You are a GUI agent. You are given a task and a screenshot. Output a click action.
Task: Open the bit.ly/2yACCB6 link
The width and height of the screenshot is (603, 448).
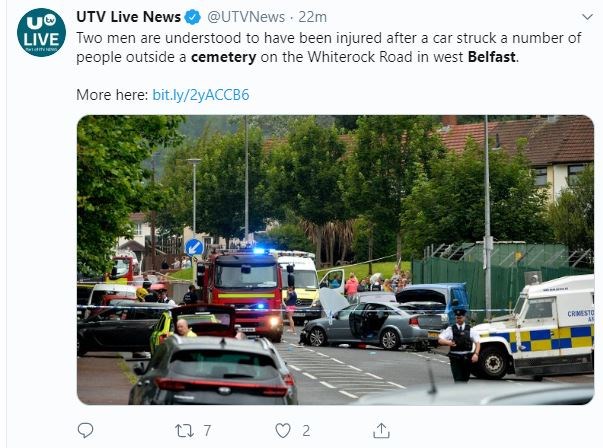point(201,95)
